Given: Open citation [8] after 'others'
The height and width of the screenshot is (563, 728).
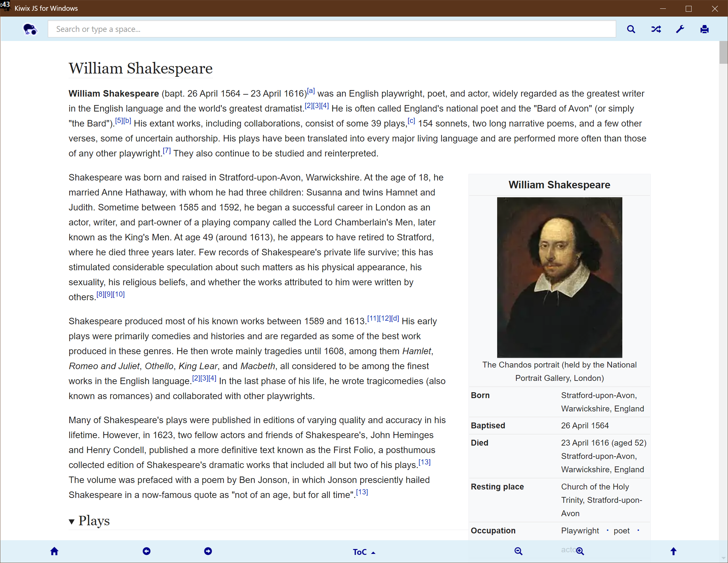Looking at the screenshot, I should (x=100, y=294).
